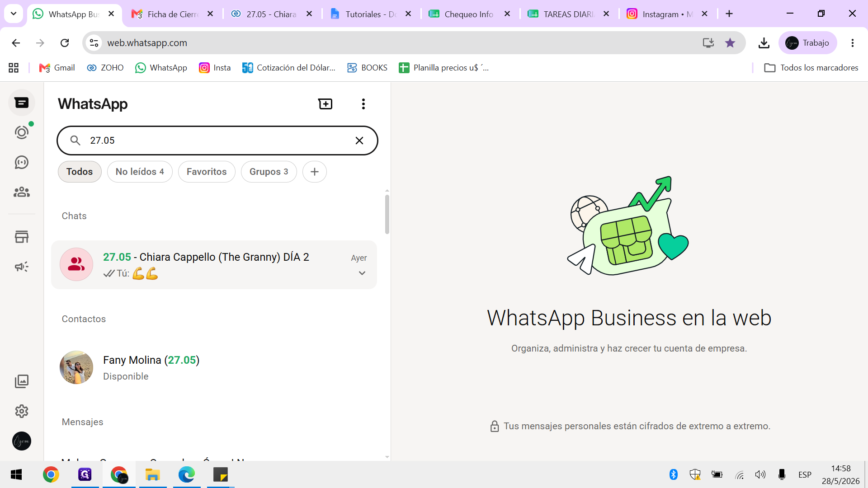Reload the WhatsApp Web page
The width and height of the screenshot is (868, 488).
point(65,43)
